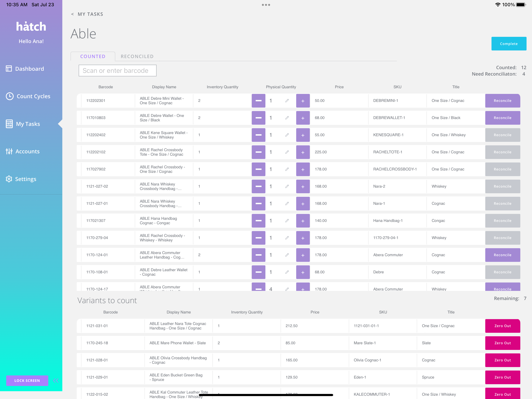
Task: Tap the home indicator bar at bottom
Action: [266, 395]
